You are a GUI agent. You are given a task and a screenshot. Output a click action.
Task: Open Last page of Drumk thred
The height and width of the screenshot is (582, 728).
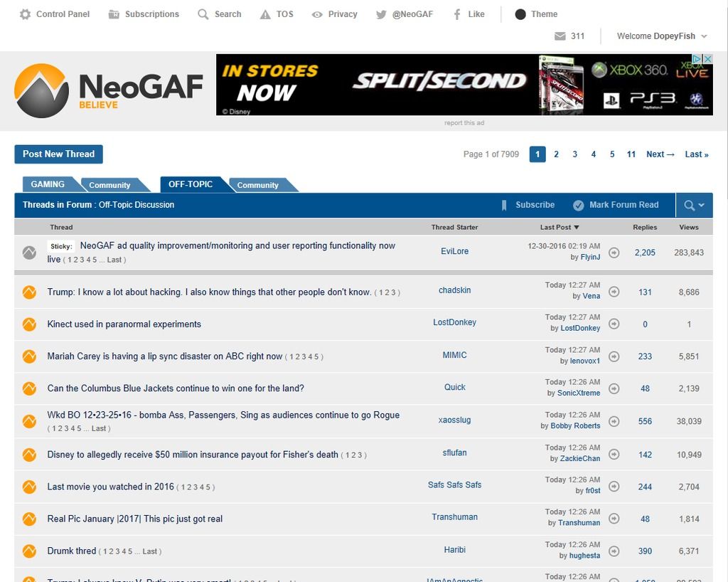click(149, 552)
